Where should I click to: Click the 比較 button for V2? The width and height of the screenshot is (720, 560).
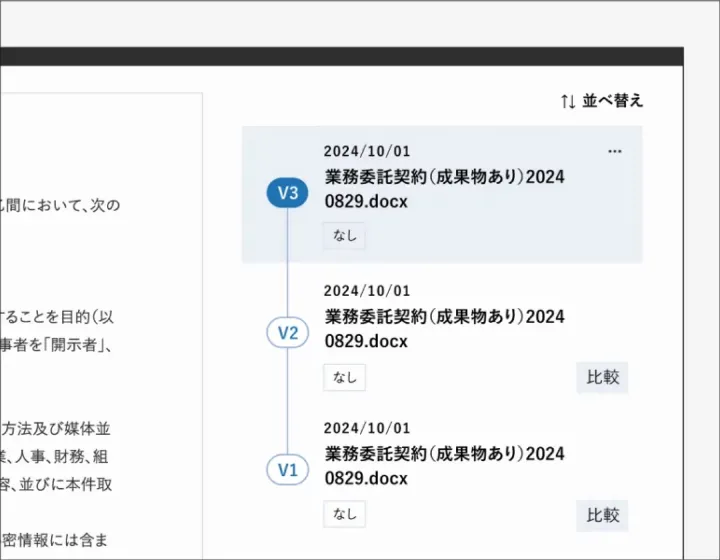click(x=602, y=377)
